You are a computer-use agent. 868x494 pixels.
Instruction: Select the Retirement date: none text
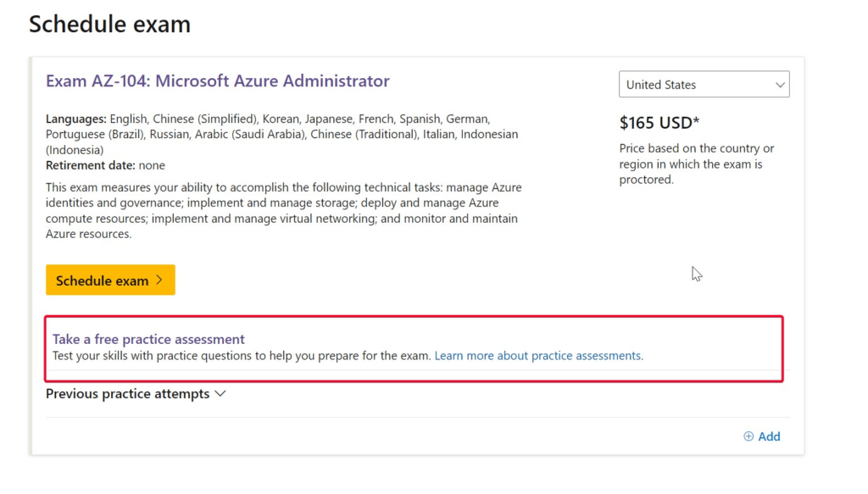pyautogui.click(x=105, y=165)
